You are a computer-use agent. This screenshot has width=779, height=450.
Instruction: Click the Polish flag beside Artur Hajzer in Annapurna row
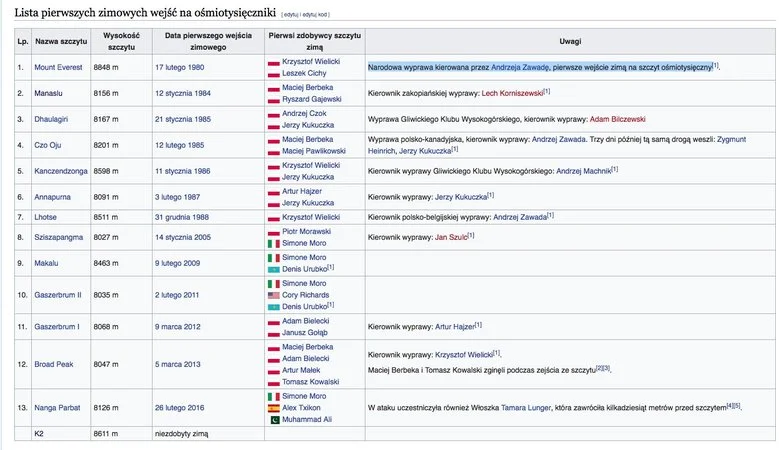click(x=274, y=192)
